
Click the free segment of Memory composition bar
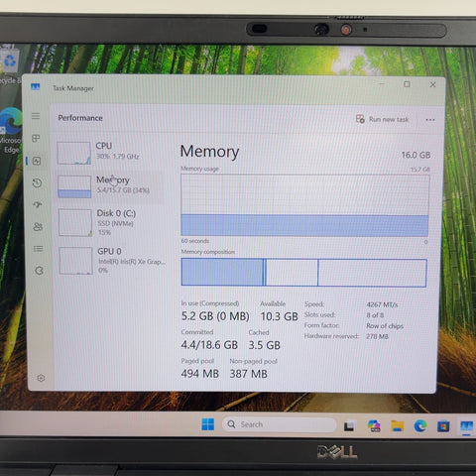372,273
